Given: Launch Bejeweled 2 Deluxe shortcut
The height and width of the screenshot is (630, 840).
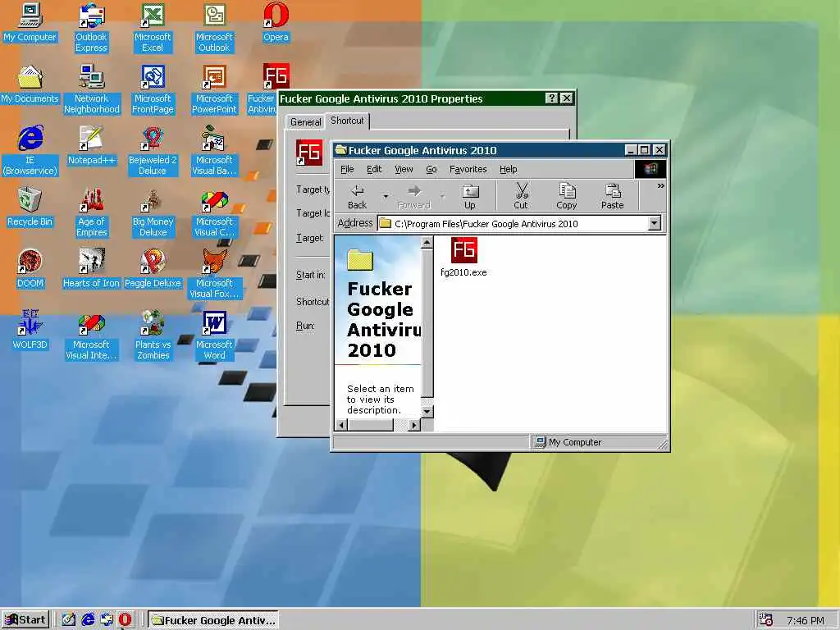Looking at the screenshot, I should 153,151.
